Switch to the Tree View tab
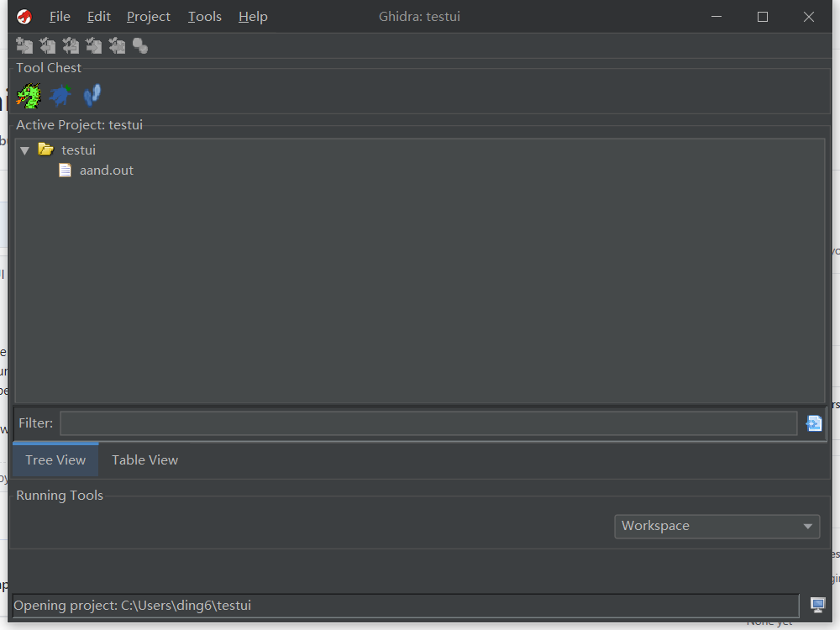840x630 pixels. point(55,460)
